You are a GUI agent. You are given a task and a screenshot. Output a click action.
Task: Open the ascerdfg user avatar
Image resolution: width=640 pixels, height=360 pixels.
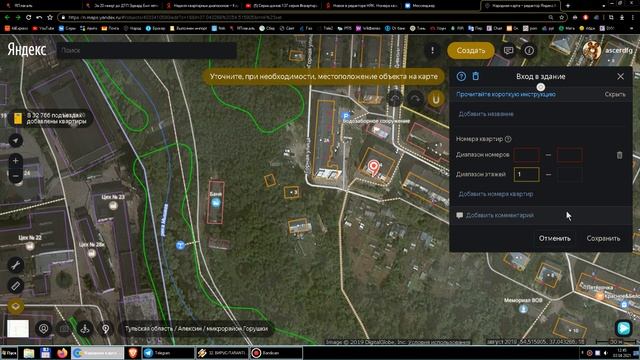[x=591, y=50]
